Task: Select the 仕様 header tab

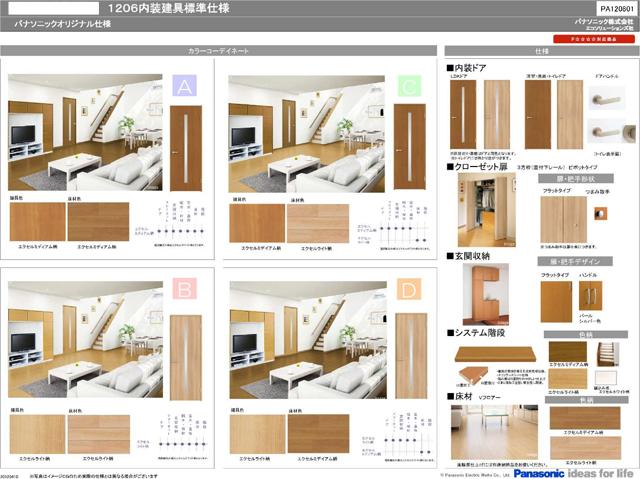Action: (x=541, y=49)
